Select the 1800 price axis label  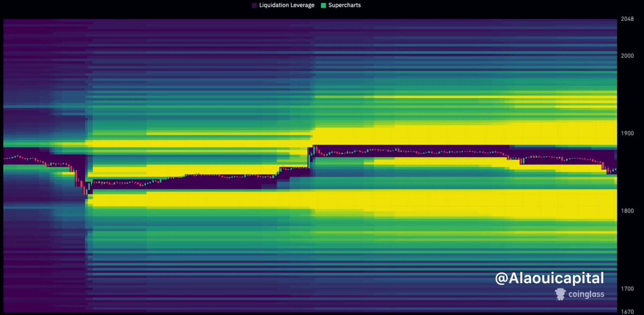pyautogui.click(x=628, y=211)
